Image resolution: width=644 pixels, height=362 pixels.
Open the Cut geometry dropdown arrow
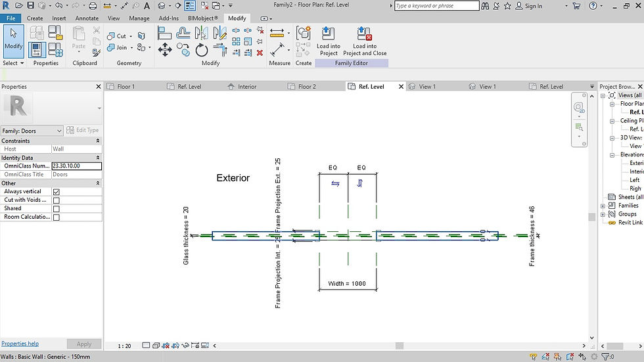click(x=131, y=36)
